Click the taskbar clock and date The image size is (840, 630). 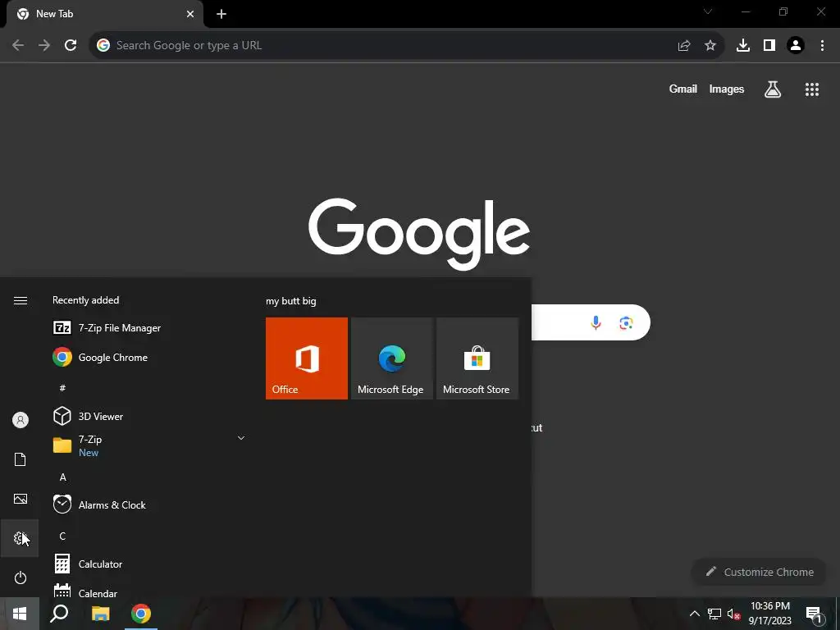[769, 614]
